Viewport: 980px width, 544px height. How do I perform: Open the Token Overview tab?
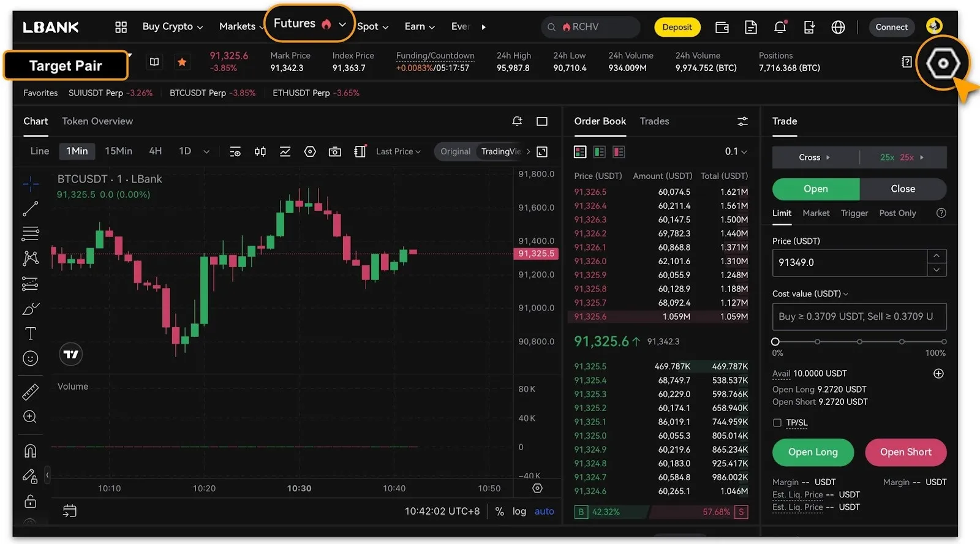click(x=97, y=121)
